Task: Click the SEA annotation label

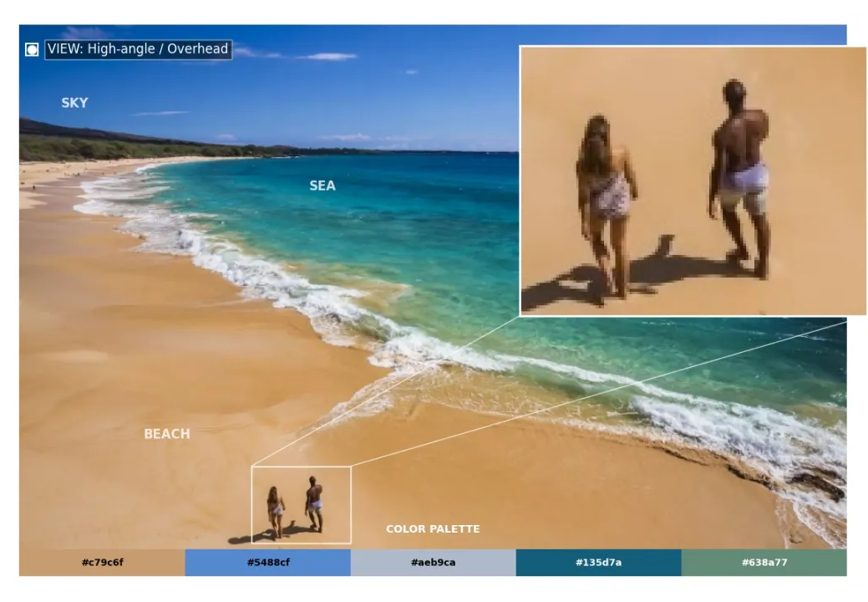Action: click(322, 186)
